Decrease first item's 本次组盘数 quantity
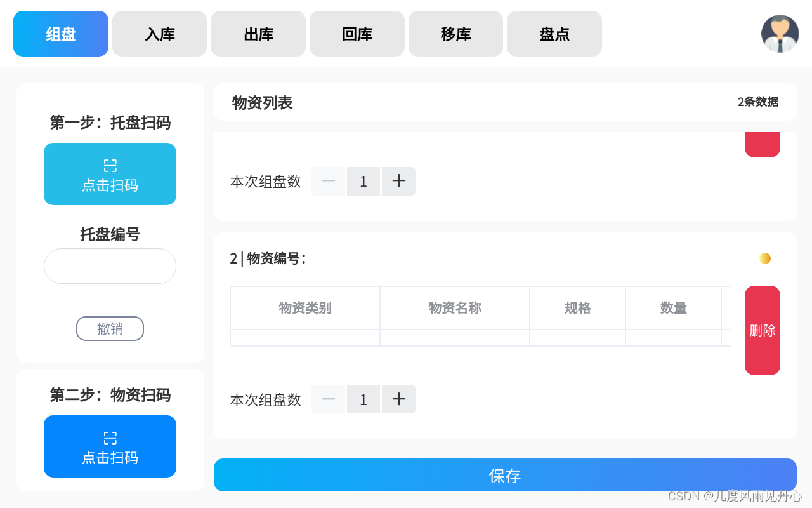This screenshot has width=812, height=508. [x=329, y=181]
